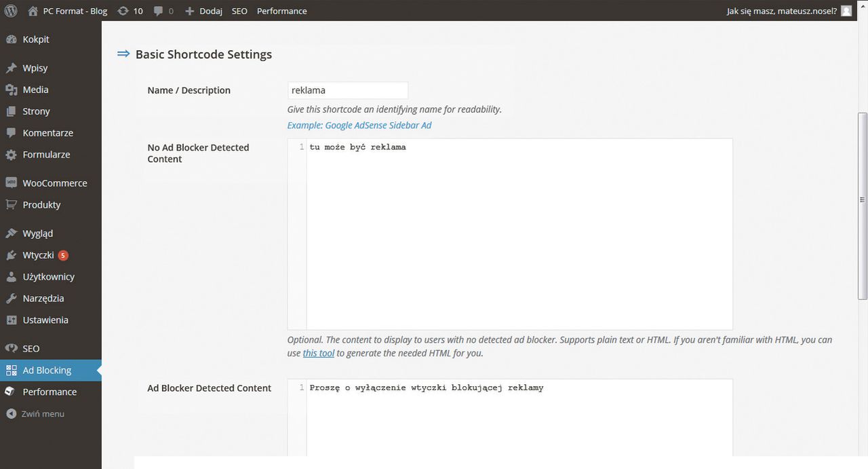
Task: Click the Ad Blocking sidebar icon
Action: 11,371
